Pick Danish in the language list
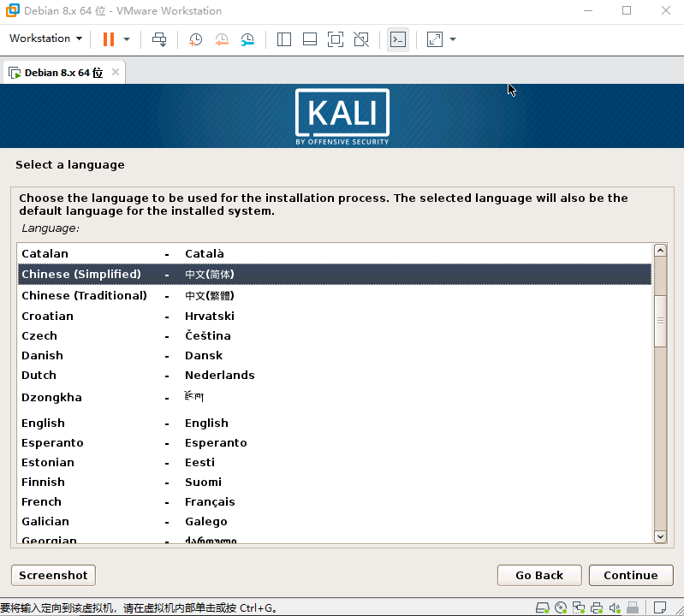This screenshot has height=616, width=684. 335,355
